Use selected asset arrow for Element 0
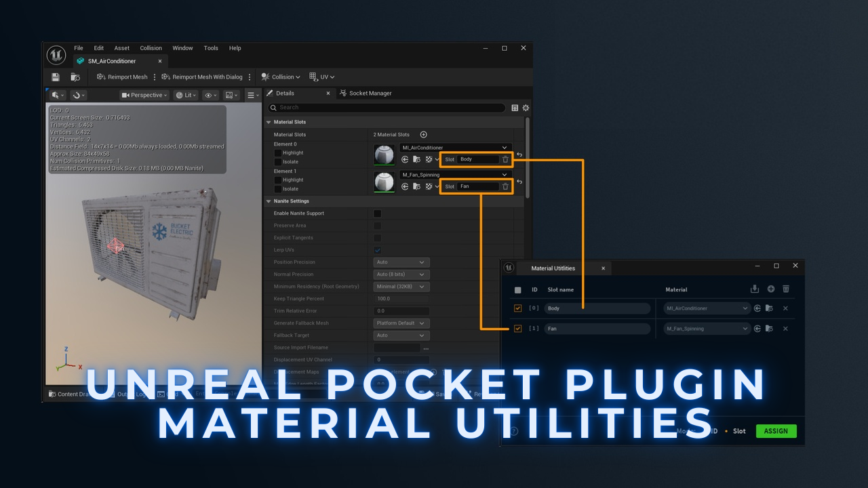Screen dimensions: 868x488 pos(405,159)
